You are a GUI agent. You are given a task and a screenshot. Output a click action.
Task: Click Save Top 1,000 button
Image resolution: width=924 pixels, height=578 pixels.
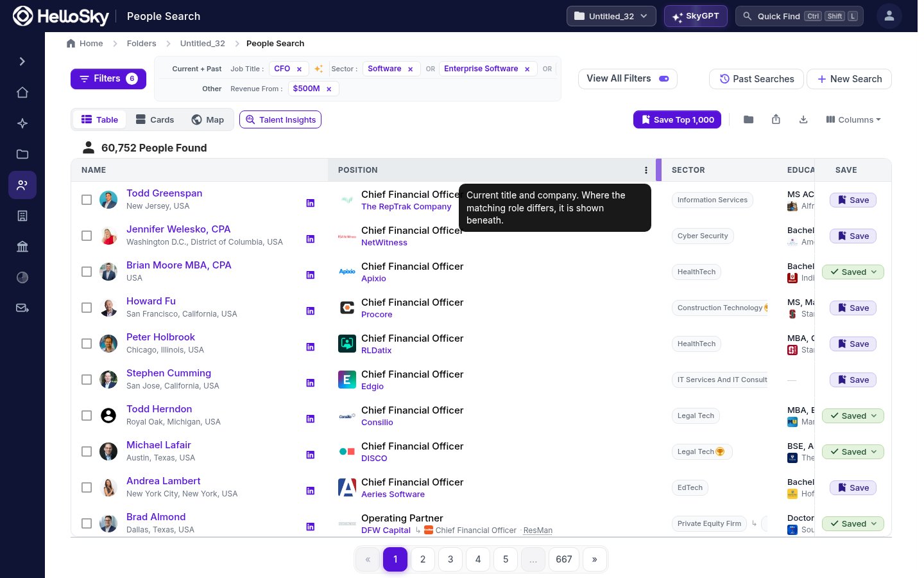(677, 119)
